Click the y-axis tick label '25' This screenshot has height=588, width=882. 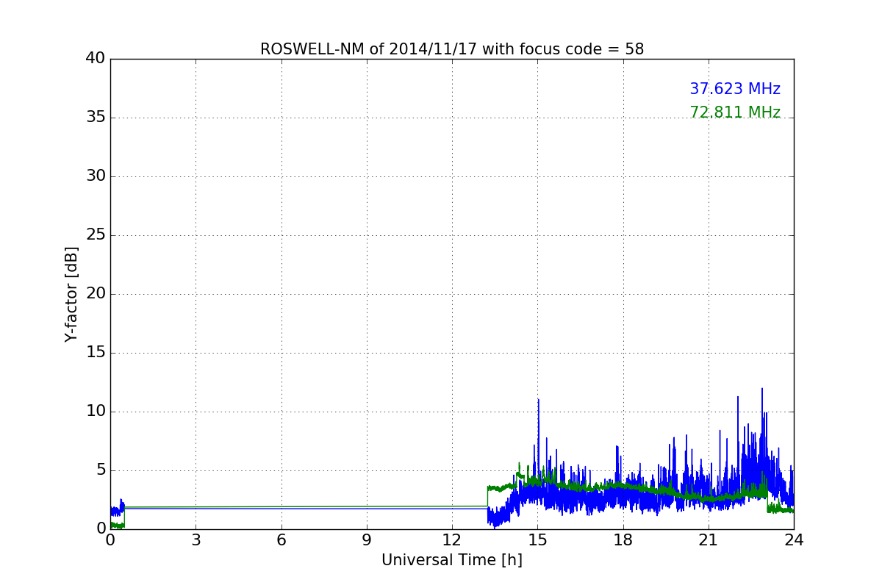pos(96,235)
